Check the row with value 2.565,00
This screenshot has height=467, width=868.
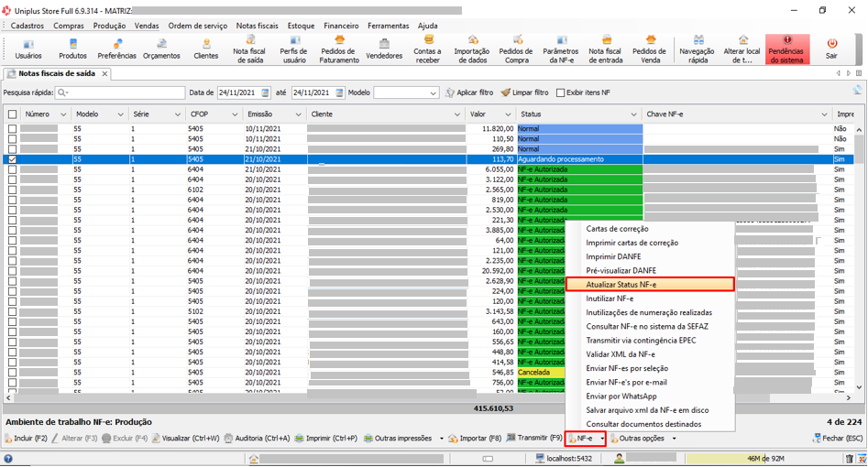[x=12, y=190]
